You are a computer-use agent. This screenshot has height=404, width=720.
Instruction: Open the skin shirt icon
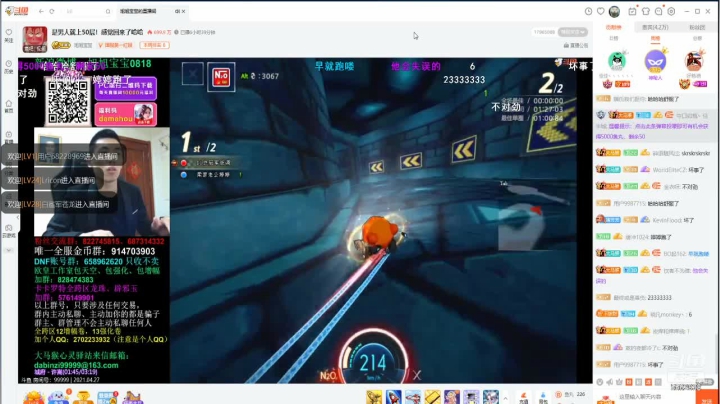tap(646, 11)
